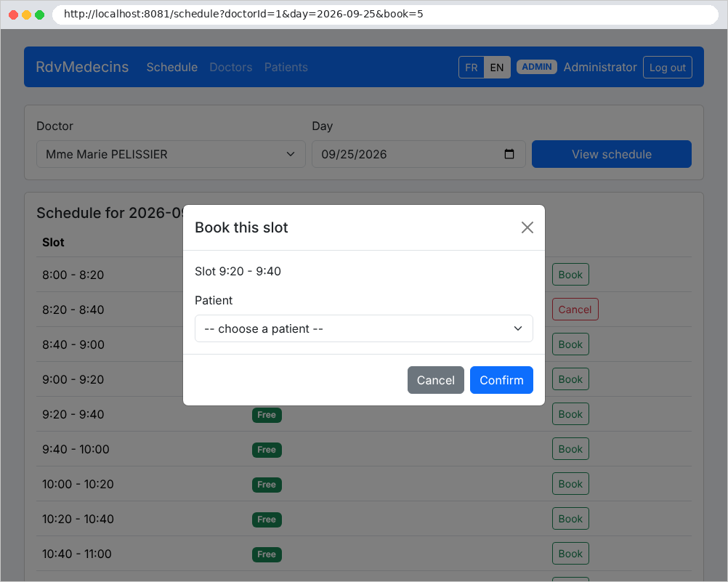
Task: Open the Doctor selection dropdown
Action: pyautogui.click(x=171, y=154)
